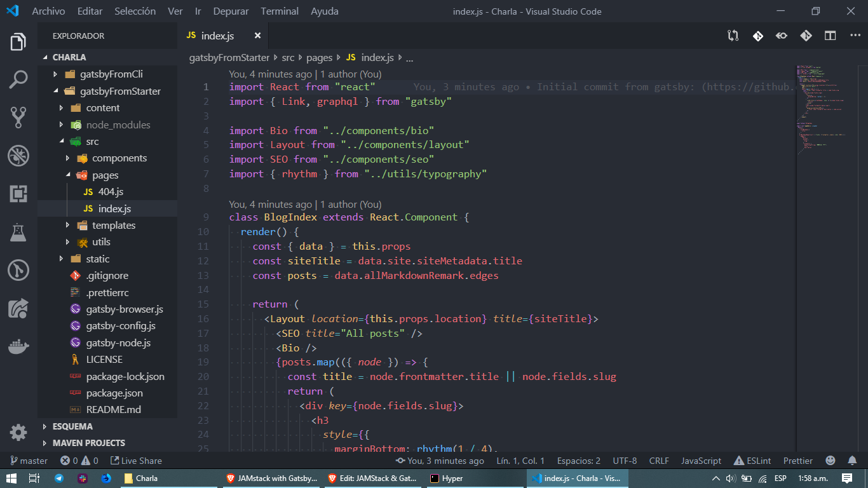Open the package.json file
The width and height of the screenshot is (868, 488).
tap(107, 393)
